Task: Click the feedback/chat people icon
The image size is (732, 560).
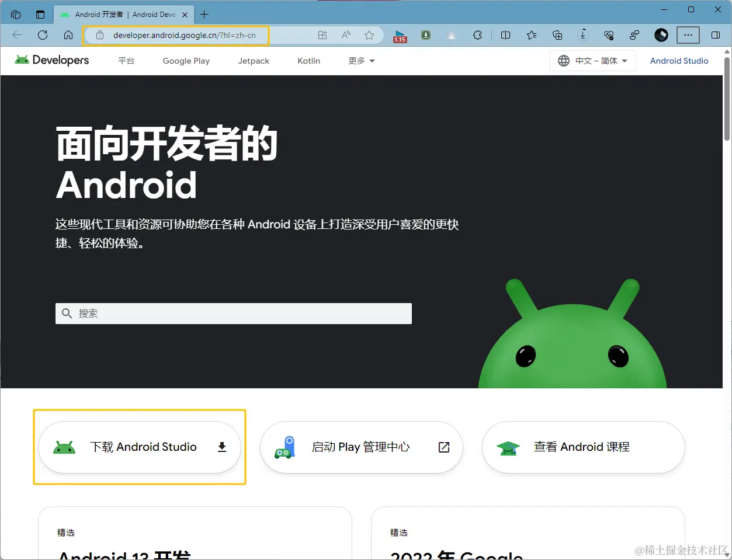Action: [634, 35]
